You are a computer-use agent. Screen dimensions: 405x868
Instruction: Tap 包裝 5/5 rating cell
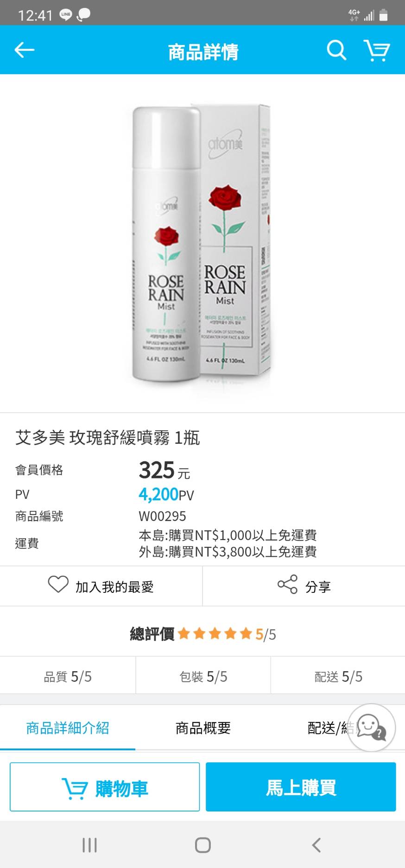[203, 677]
